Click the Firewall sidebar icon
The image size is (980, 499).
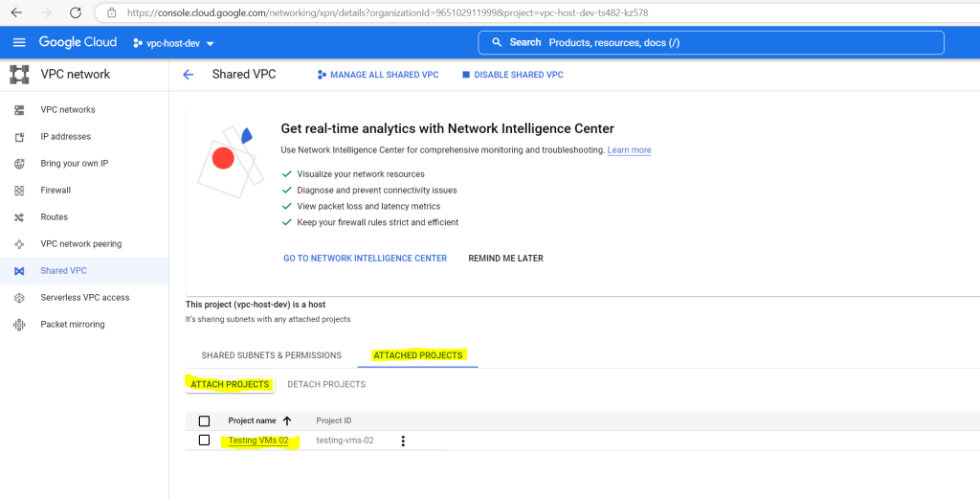click(x=19, y=191)
